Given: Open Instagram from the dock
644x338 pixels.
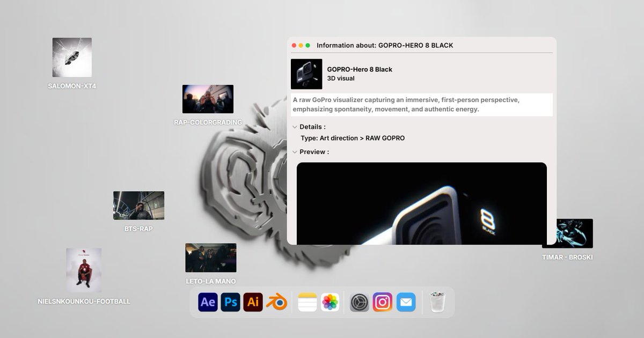Looking at the screenshot, I should tap(383, 302).
